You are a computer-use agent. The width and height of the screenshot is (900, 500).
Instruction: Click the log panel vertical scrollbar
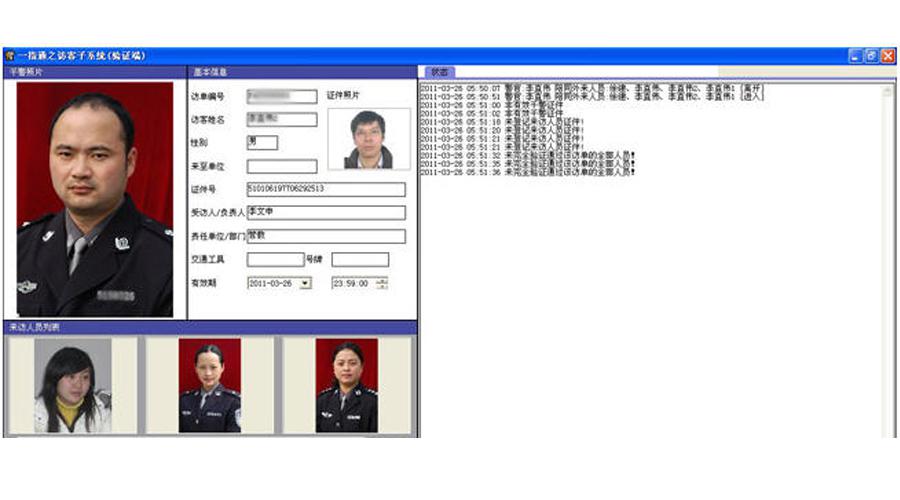pos(888,260)
